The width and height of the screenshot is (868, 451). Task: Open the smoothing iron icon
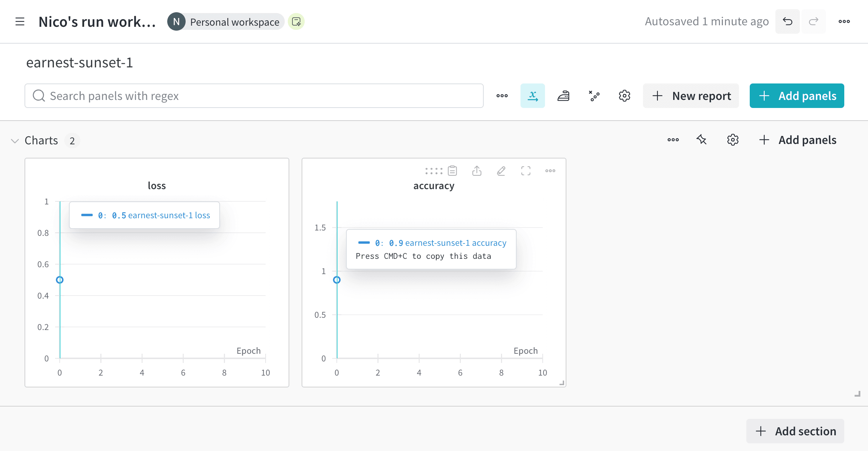pyautogui.click(x=563, y=96)
